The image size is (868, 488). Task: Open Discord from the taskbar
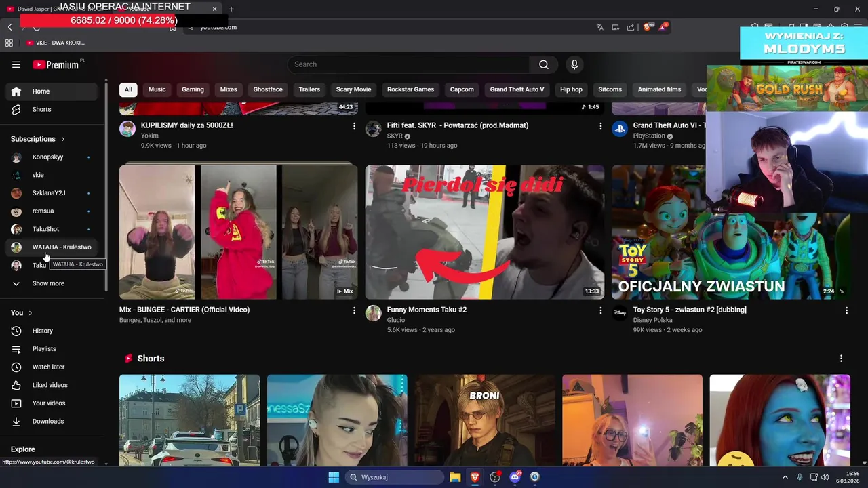pos(515,477)
